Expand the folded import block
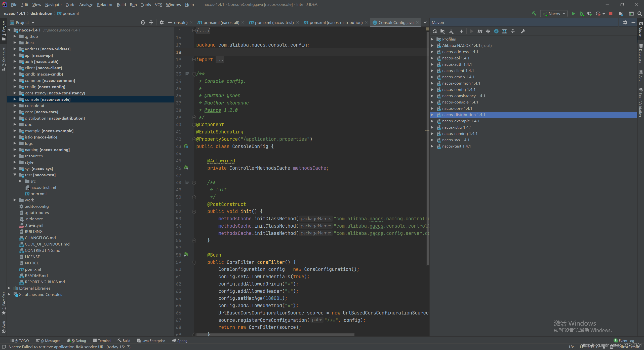This screenshot has height=350, width=644. pos(194,59)
